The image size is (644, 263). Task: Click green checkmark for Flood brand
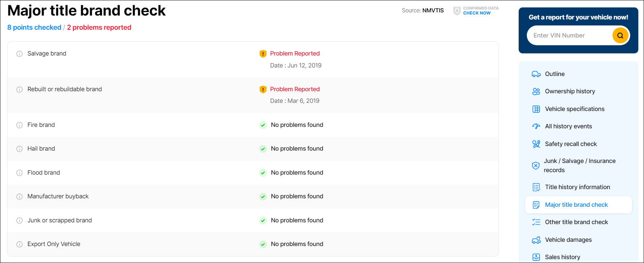(263, 173)
